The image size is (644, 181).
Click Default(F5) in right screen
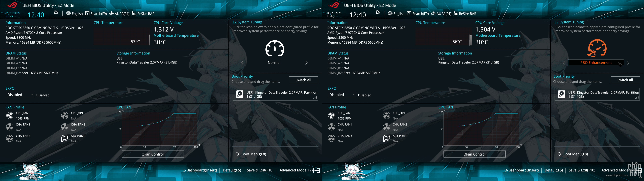tap(554, 170)
